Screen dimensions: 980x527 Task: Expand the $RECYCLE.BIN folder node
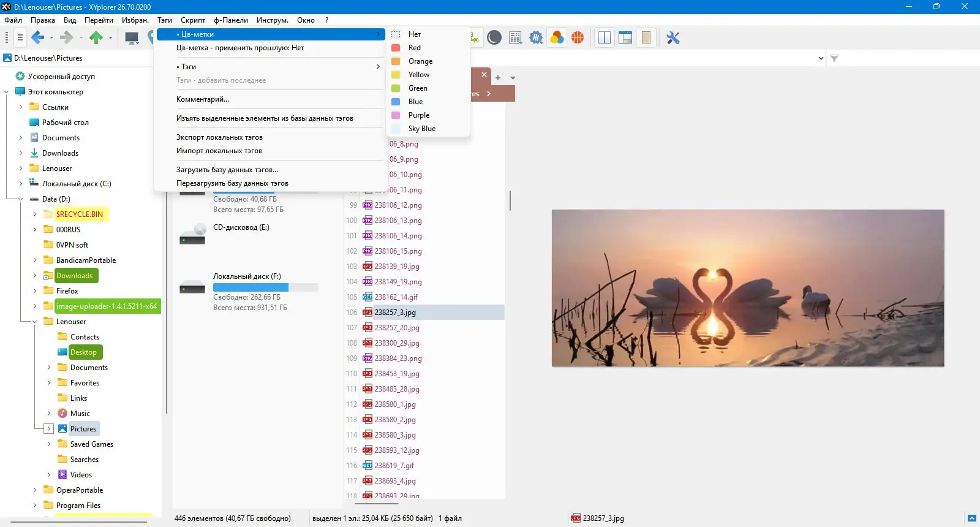point(35,214)
